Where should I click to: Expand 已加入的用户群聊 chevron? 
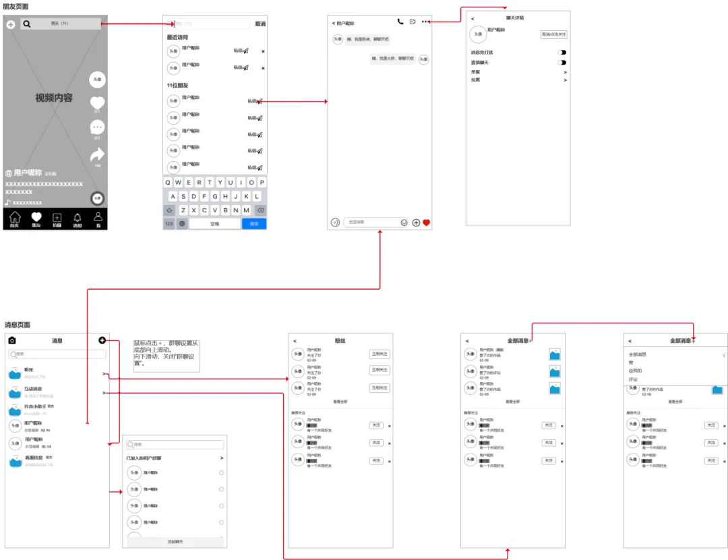[x=222, y=458]
